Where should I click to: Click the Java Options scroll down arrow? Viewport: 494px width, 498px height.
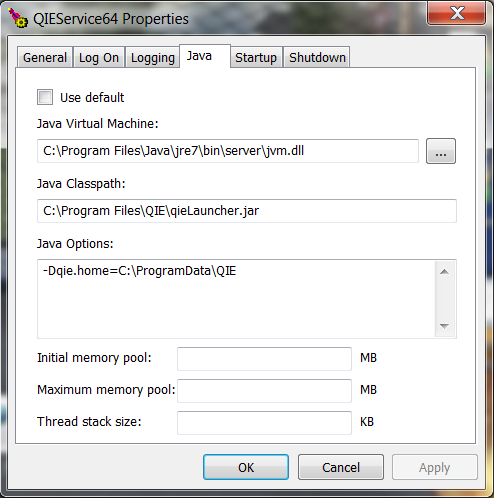(x=444, y=326)
